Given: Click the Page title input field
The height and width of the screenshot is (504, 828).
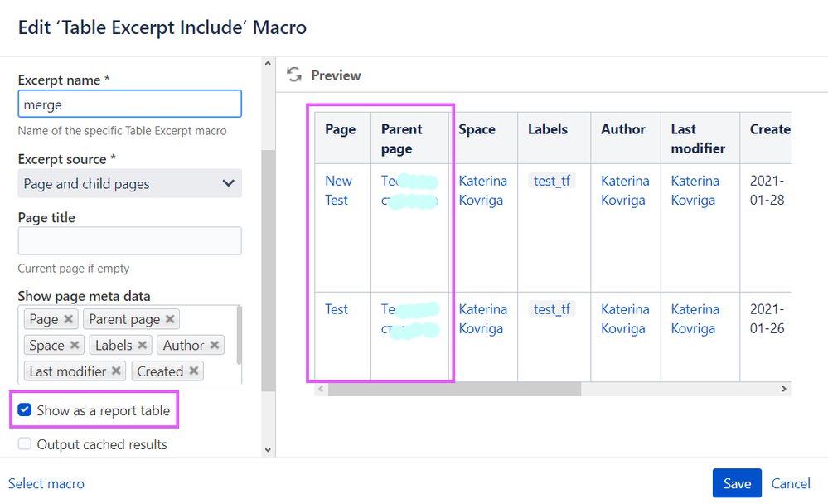Looking at the screenshot, I should tap(129, 241).
